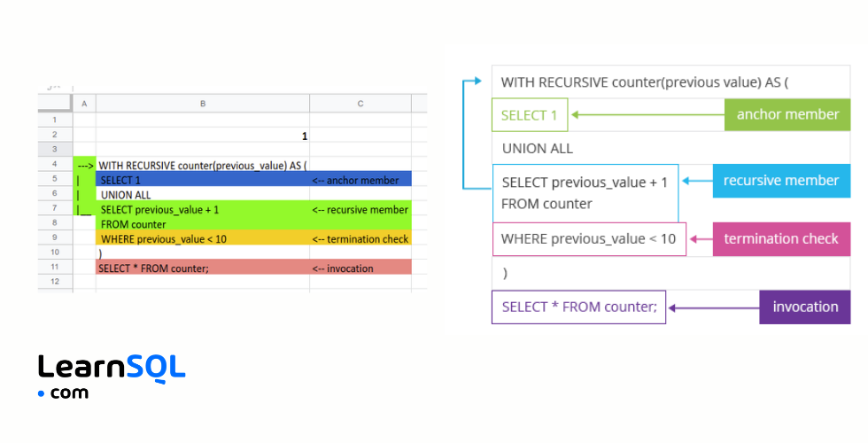Click the closing parenthesis in the diagram
The height and width of the screenshot is (443, 868).
505,273
